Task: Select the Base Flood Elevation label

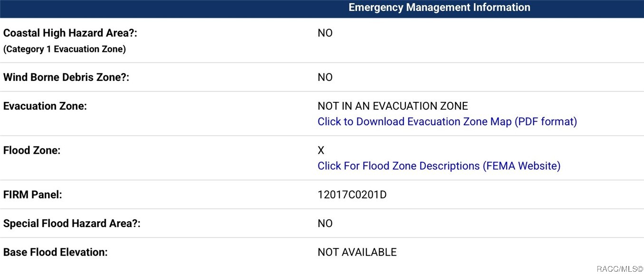Action: tap(56, 252)
